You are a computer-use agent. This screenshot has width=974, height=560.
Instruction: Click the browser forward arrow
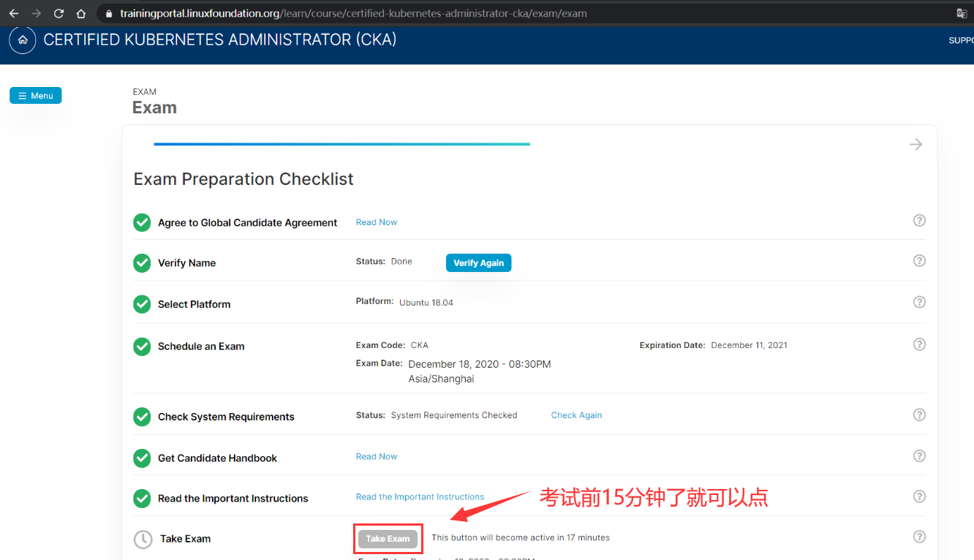pos(37,13)
